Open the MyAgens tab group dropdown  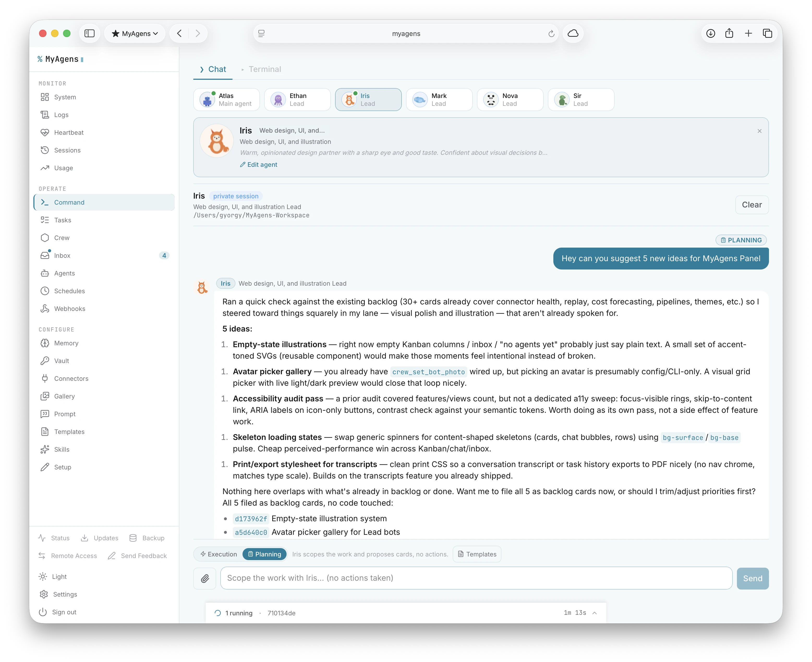click(x=135, y=34)
